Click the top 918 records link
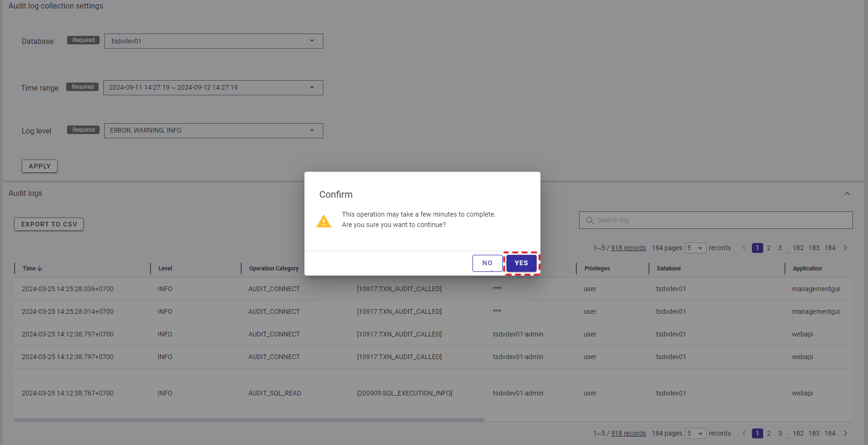The width and height of the screenshot is (868, 445). (x=628, y=248)
